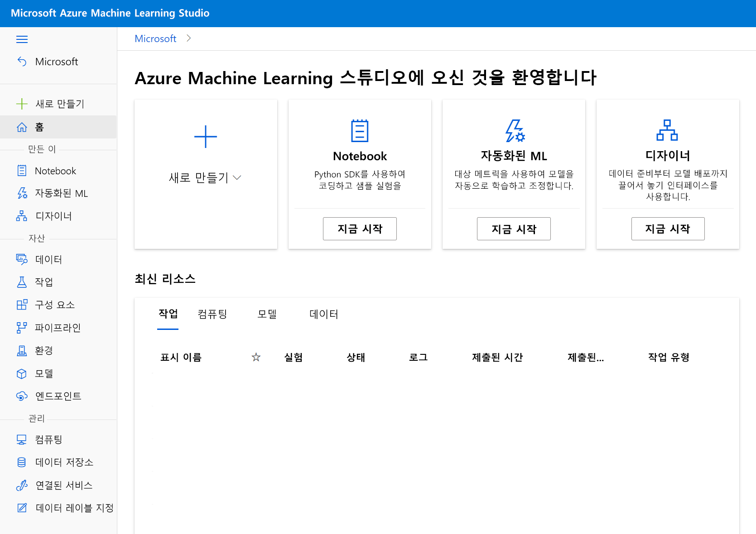The width and height of the screenshot is (756, 534).
Task: Click the 디자이너 sidebar icon
Action: (22, 216)
